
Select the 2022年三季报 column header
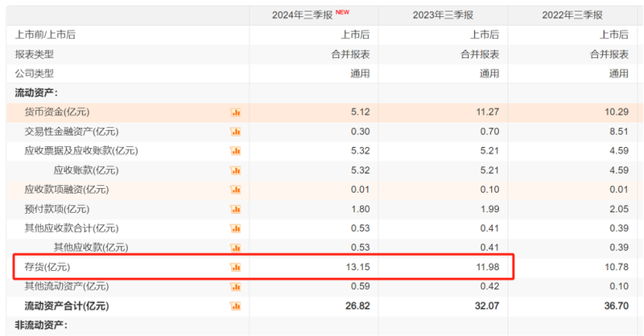pos(572,15)
